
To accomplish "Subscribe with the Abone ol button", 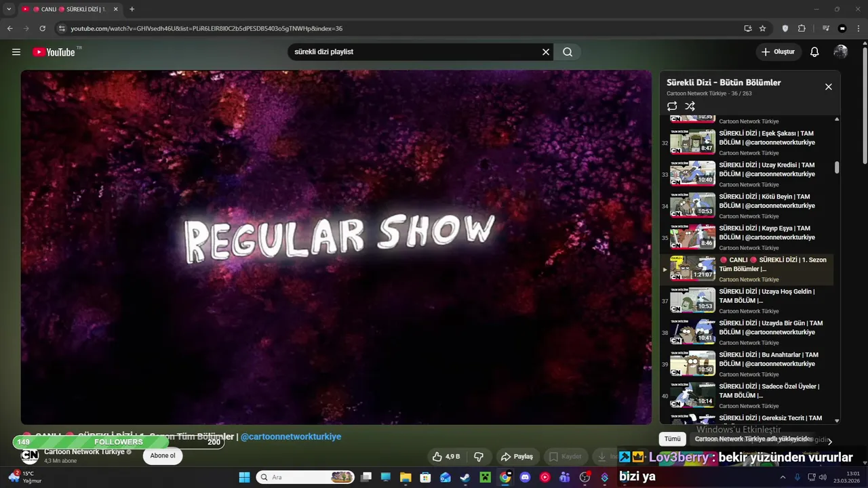I will pos(163,455).
